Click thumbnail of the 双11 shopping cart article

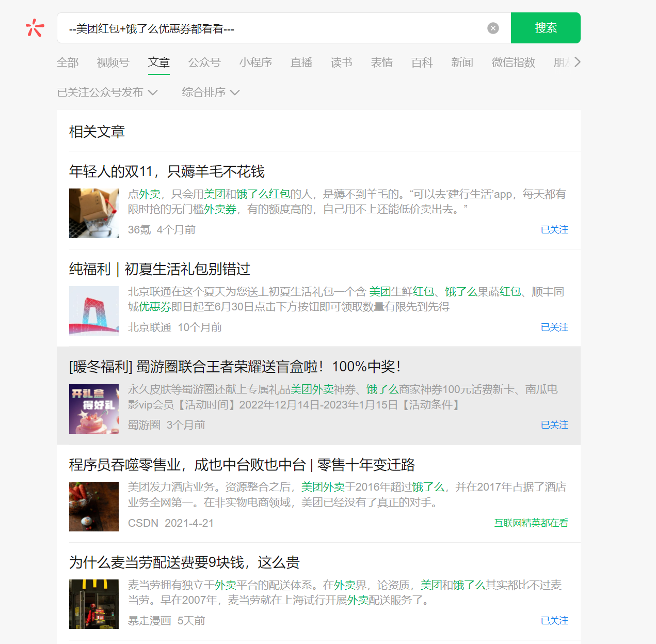pos(94,213)
